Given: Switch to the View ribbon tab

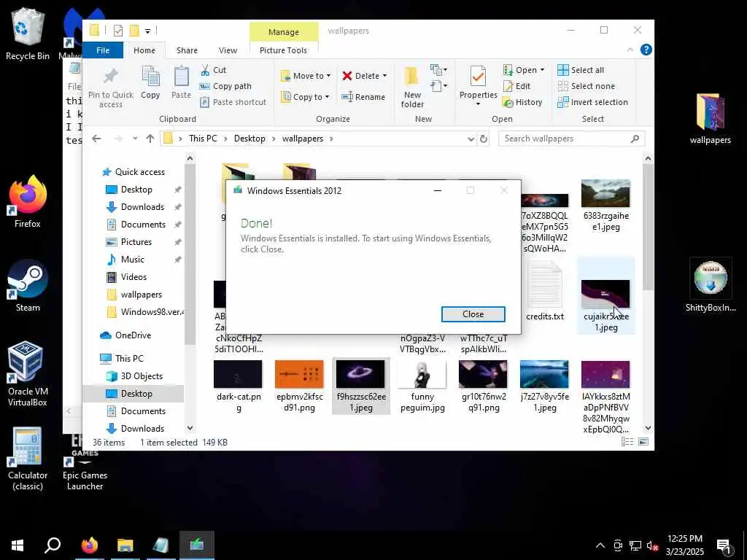Looking at the screenshot, I should click(x=228, y=50).
